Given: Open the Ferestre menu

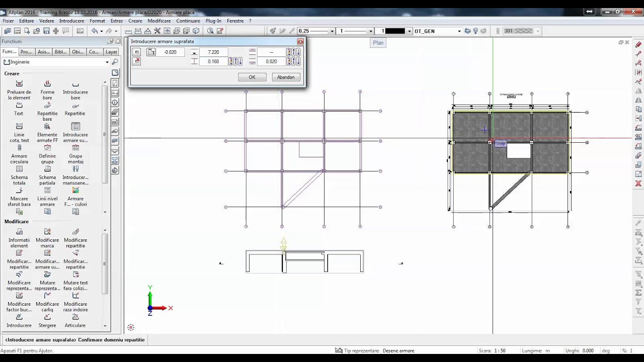Looking at the screenshot, I should coord(235,21).
